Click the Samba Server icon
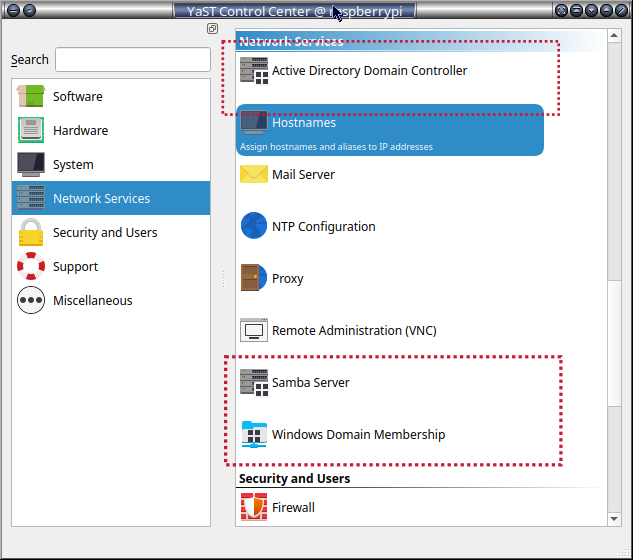The height and width of the screenshot is (560, 633). [x=254, y=382]
